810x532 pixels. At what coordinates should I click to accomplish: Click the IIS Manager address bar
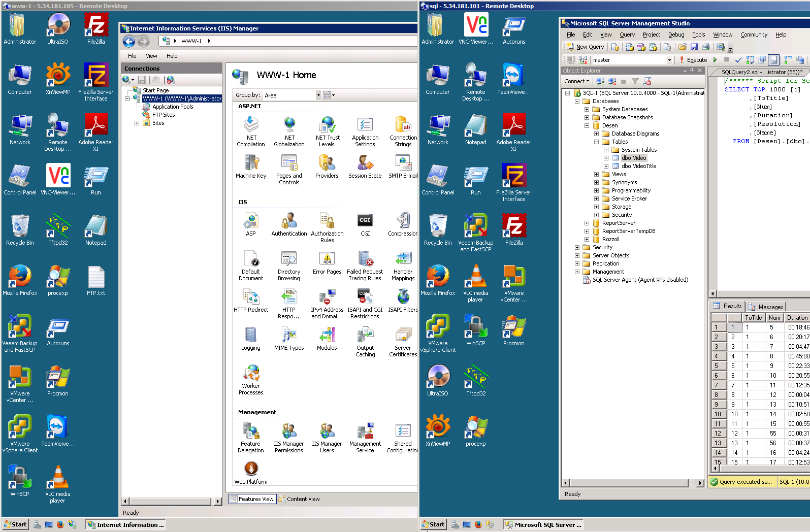288,41
